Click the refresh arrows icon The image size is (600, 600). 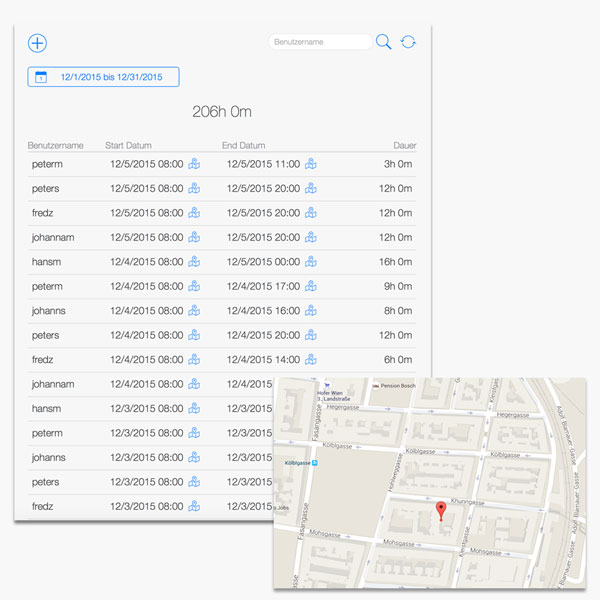click(x=408, y=42)
